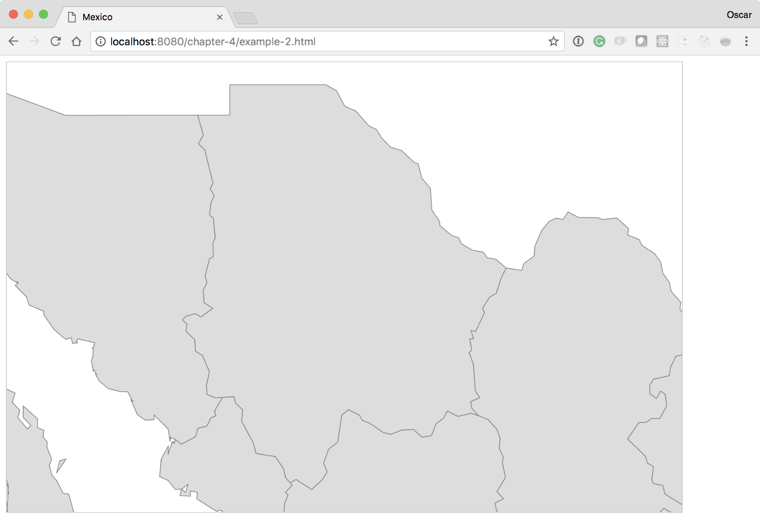Click the yellow minimize window button
The width and height of the screenshot is (760, 532).
(x=28, y=14)
